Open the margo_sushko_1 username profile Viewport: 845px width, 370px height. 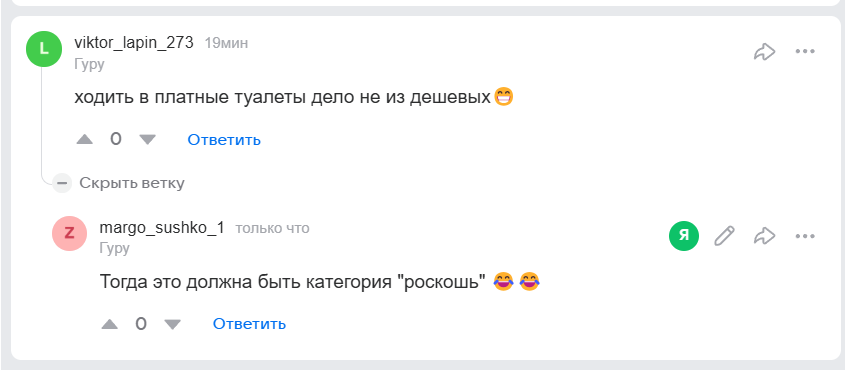pyautogui.click(x=162, y=228)
